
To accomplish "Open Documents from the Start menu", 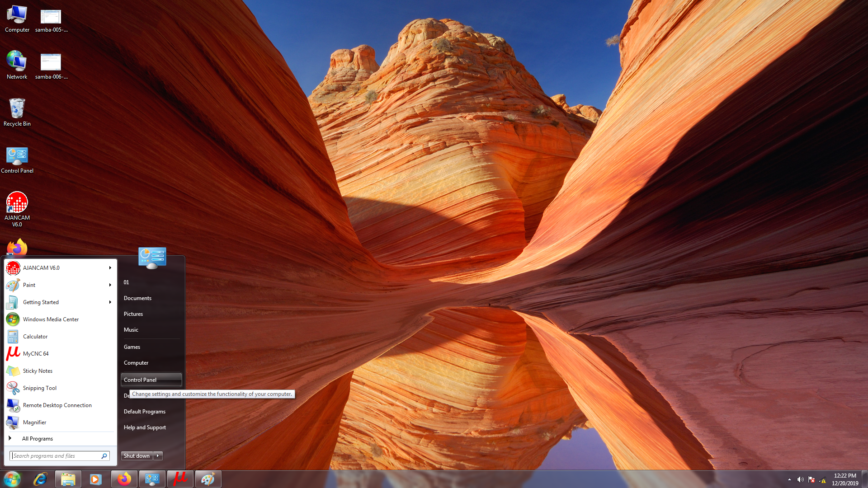I will pos(137,298).
